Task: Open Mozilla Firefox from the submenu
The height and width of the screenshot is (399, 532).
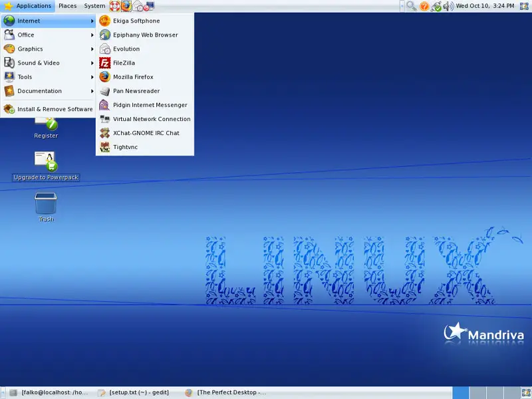Action: tap(145, 76)
